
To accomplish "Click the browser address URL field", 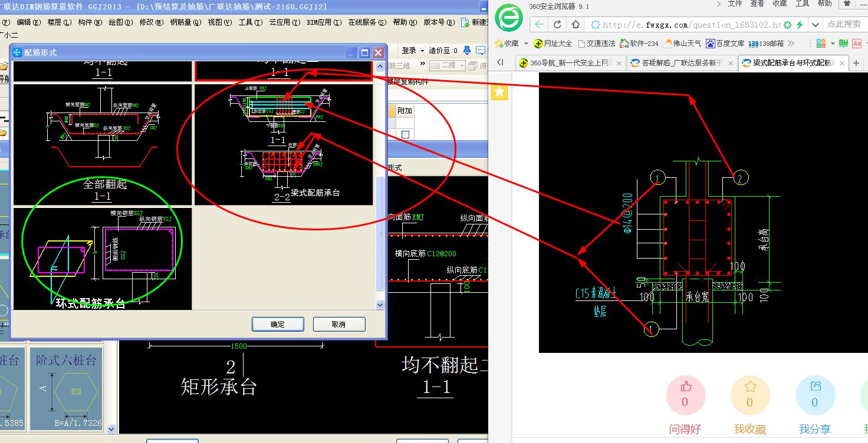I will (691, 25).
